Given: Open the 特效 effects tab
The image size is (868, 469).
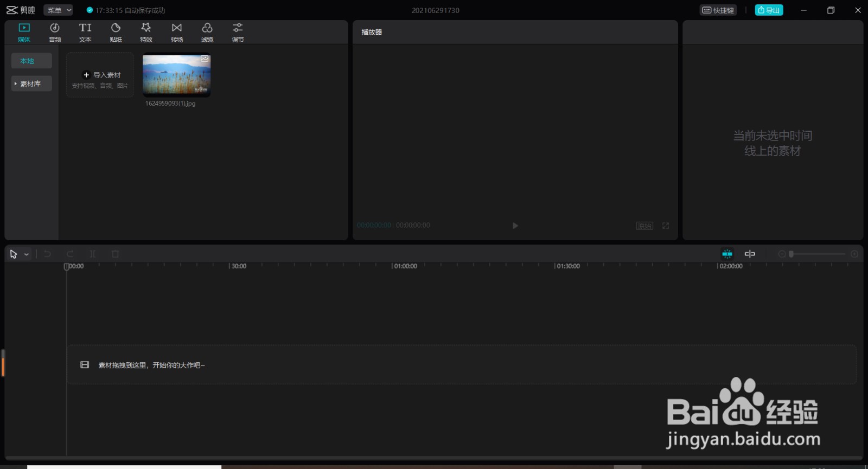Looking at the screenshot, I should click(146, 33).
